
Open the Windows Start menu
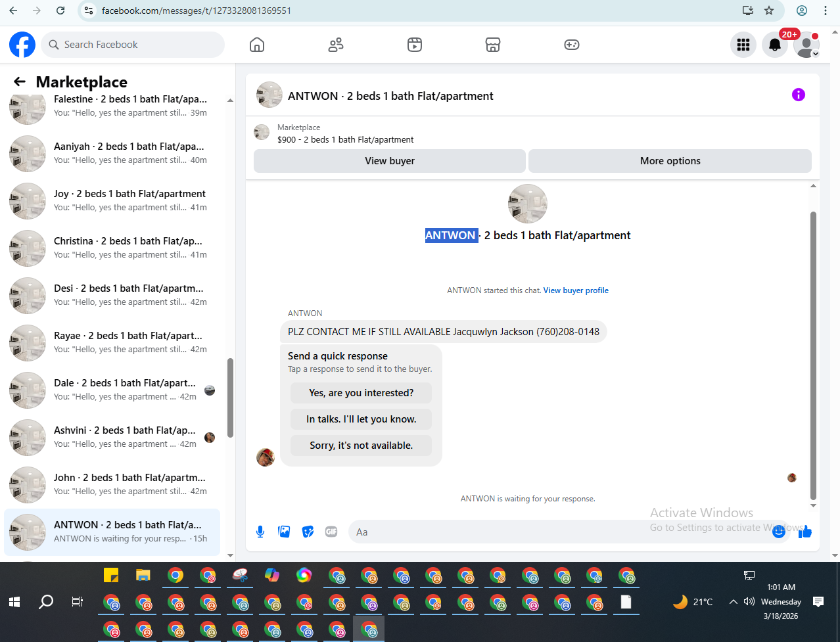pos(14,602)
